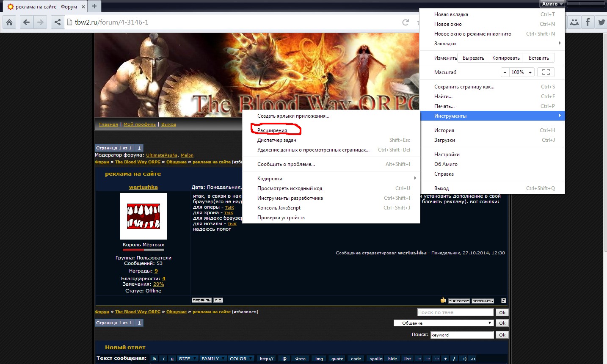Insert an image with the editor's img button
607x364 pixels.
pos(319,358)
